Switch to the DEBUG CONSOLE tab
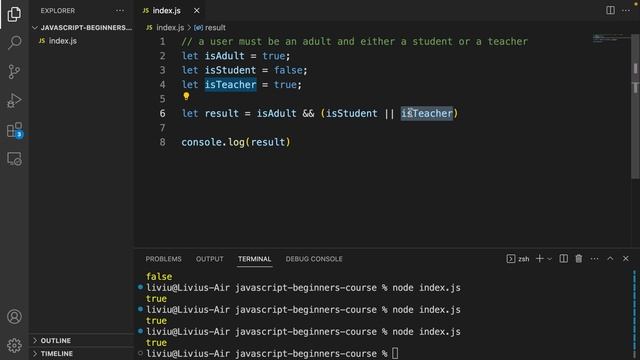The image size is (640, 360). [314, 259]
